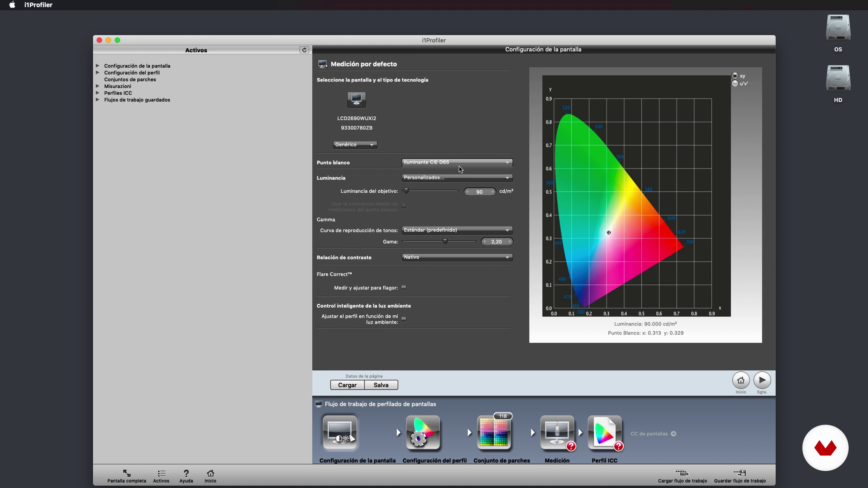This screenshot has height=488, width=868.
Task: Increase Luminancia del objetivo with right arrow
Action: (492, 192)
